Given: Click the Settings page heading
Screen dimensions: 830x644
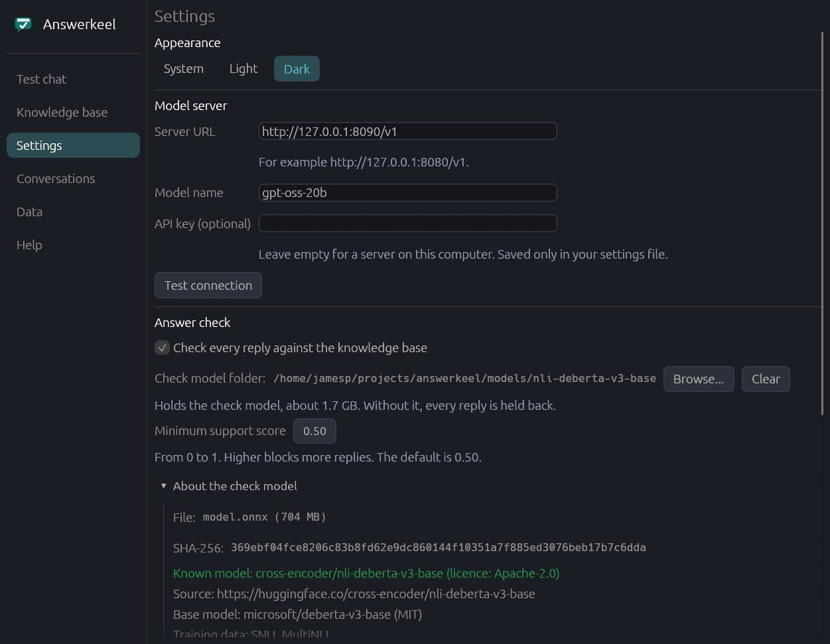Looking at the screenshot, I should [x=184, y=16].
